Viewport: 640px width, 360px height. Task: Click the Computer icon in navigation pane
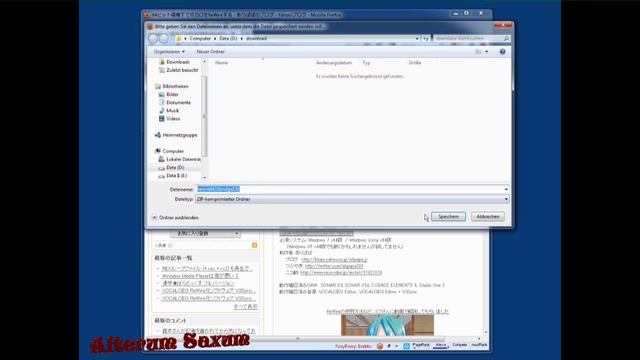point(158,151)
